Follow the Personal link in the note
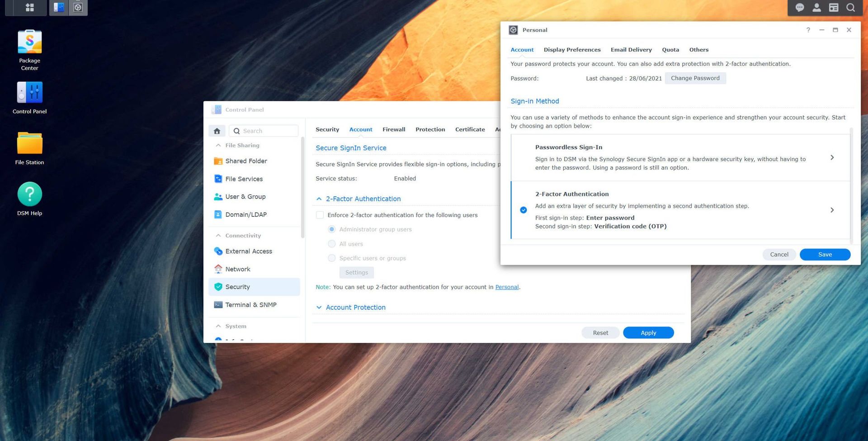This screenshot has width=868, height=441. click(x=506, y=287)
